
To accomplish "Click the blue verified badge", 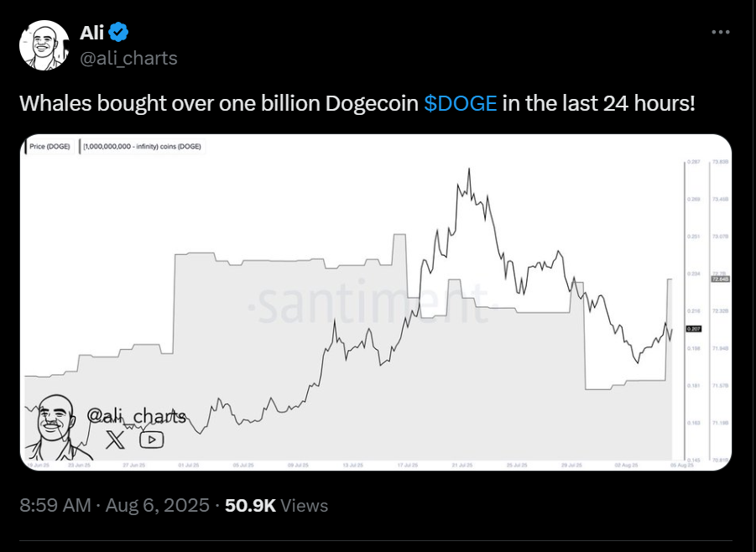I will (119, 34).
